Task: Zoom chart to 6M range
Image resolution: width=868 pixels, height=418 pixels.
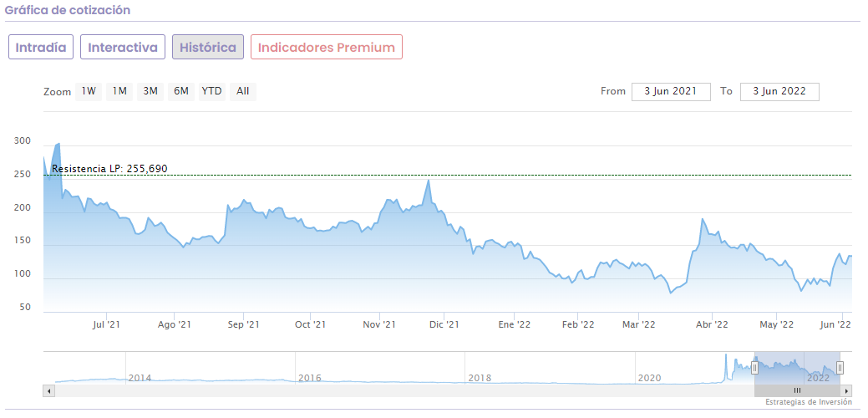Action: point(181,91)
